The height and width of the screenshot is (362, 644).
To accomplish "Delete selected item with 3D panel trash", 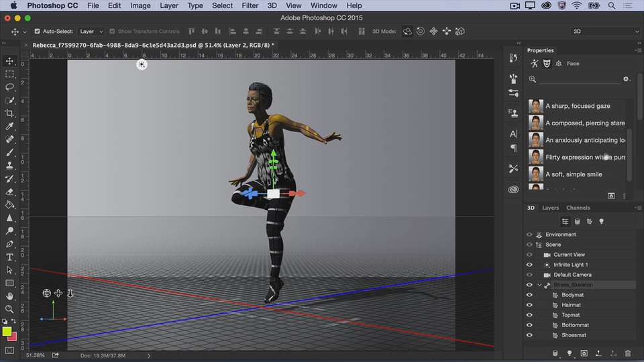I will click(628, 353).
